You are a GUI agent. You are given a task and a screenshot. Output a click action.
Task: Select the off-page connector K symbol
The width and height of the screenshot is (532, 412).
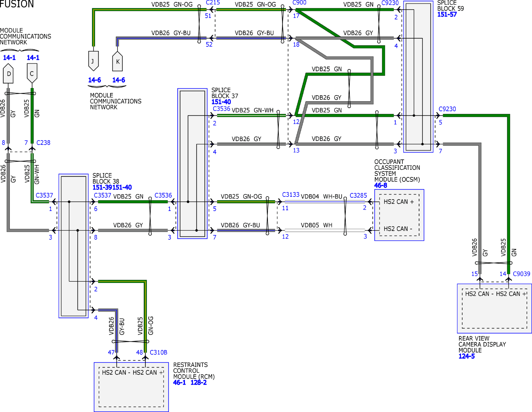117,61
